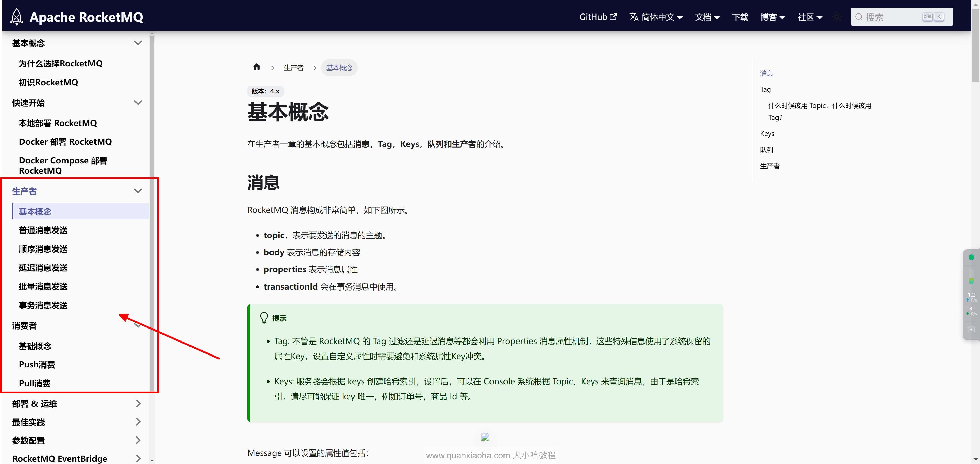Screen dimensions: 980x464
Task: Click the home icon in breadcrumb
Action: (257, 67)
